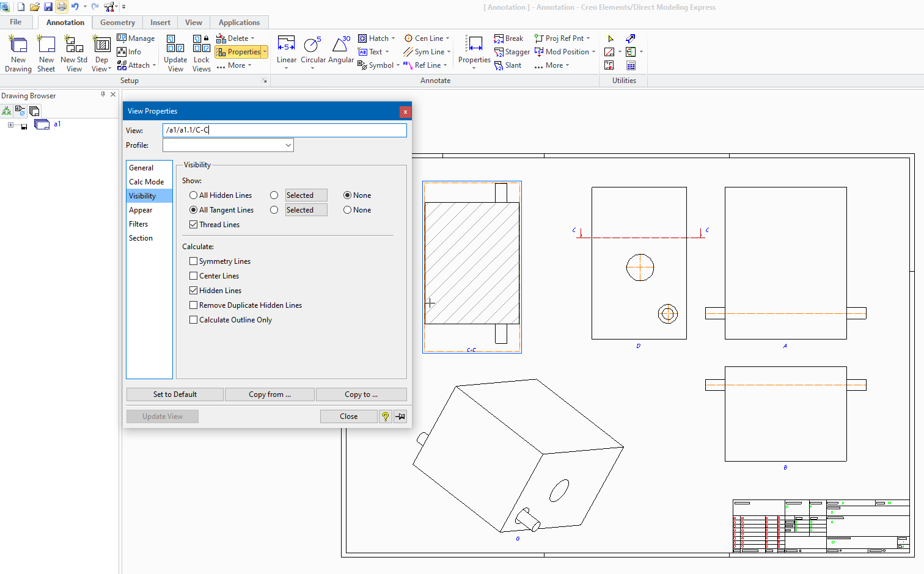This screenshot has width=924, height=574.
Task: Click the New Sheet tool
Action: click(x=46, y=52)
